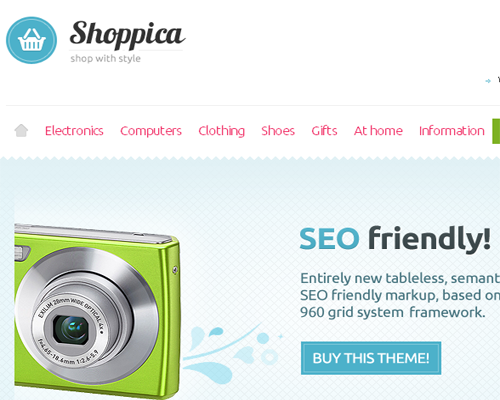Click the cut-off text beside the blue arrow

tap(499, 80)
